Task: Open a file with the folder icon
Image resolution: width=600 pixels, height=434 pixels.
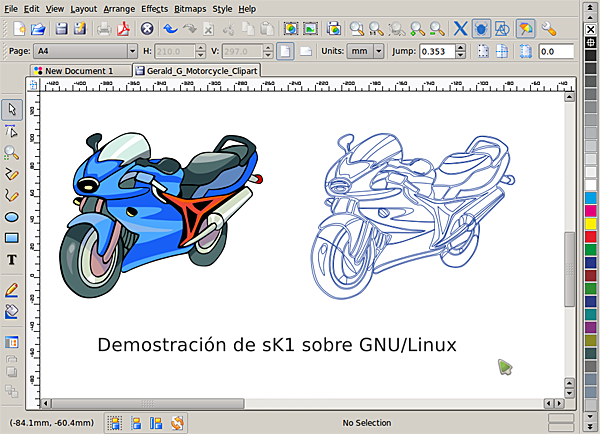Action: pos(38,29)
